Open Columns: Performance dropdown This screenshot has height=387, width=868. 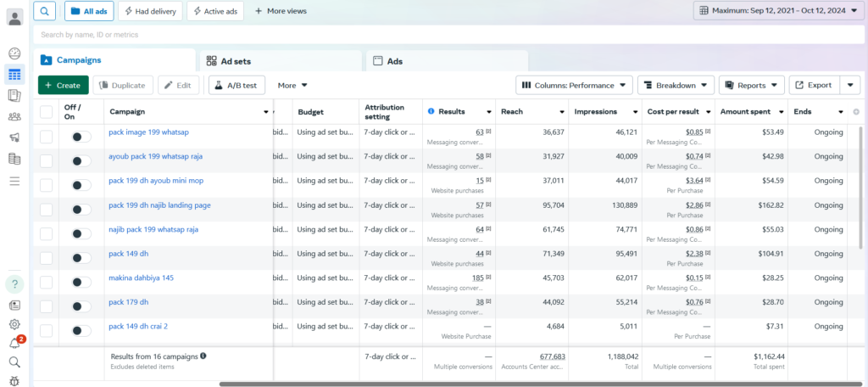coord(574,86)
